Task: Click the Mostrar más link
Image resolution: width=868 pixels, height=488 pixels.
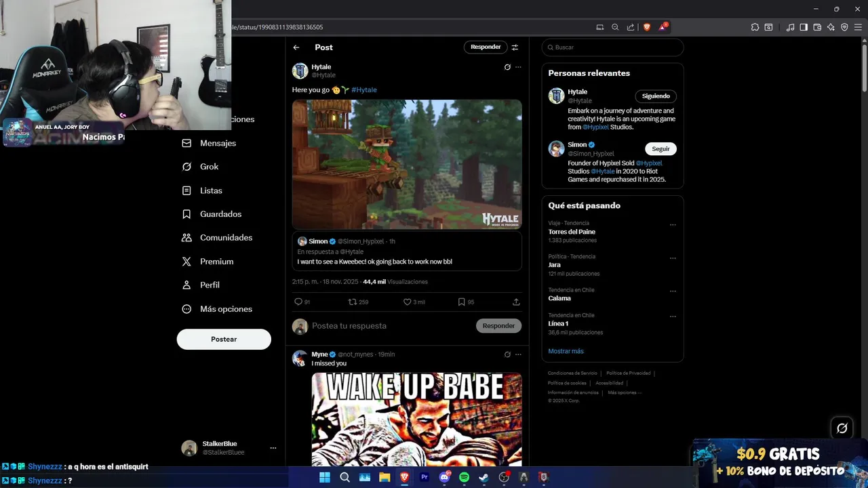Action: tap(566, 351)
